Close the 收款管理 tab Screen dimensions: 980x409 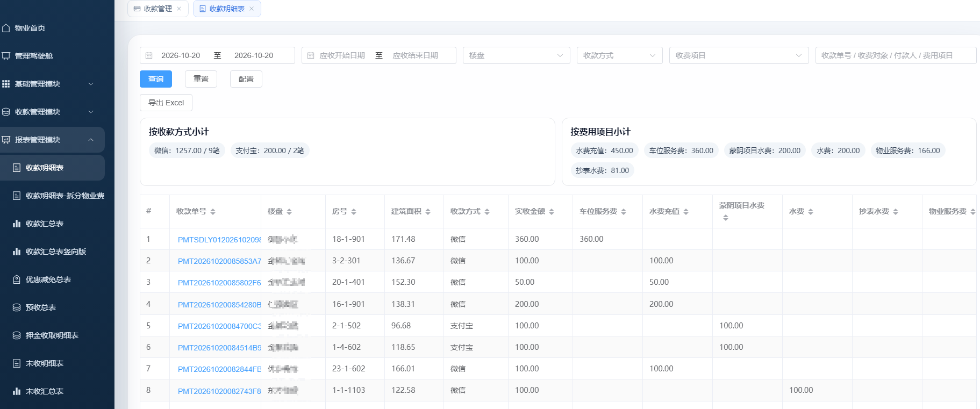[179, 9]
